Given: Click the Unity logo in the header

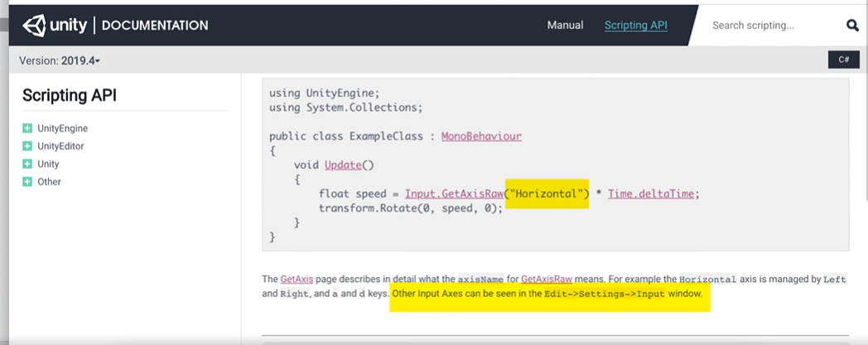Looking at the screenshot, I should pyautogui.click(x=55, y=26).
